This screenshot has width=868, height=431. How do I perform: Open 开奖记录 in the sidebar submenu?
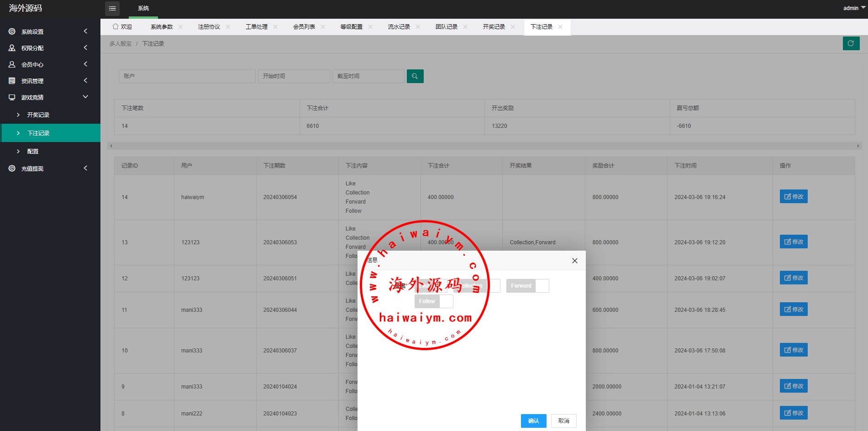point(38,115)
